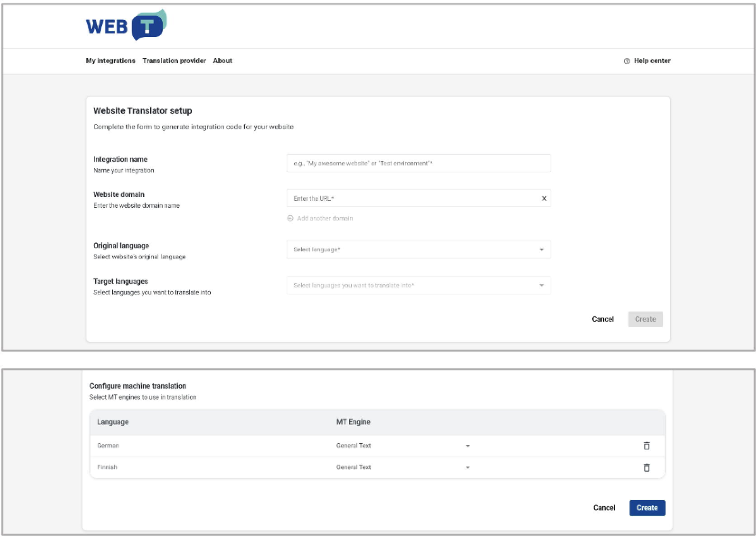This screenshot has height=537, width=756.
Task: Click the Integration name label
Action: pyautogui.click(x=120, y=159)
